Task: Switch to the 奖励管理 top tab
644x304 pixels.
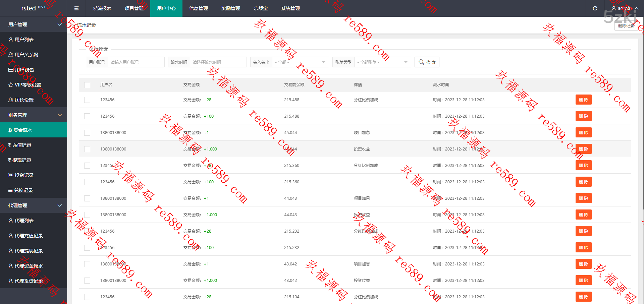Action: pyautogui.click(x=231, y=8)
